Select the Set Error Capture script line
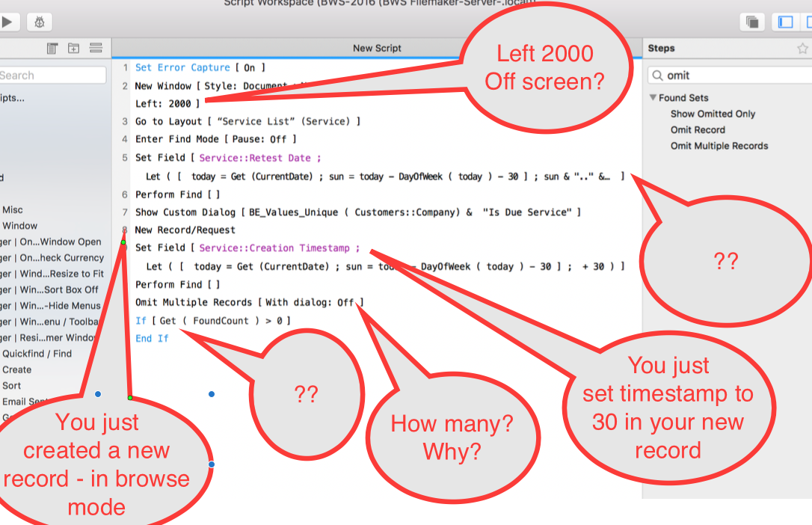This screenshot has height=525, width=812. [x=200, y=68]
